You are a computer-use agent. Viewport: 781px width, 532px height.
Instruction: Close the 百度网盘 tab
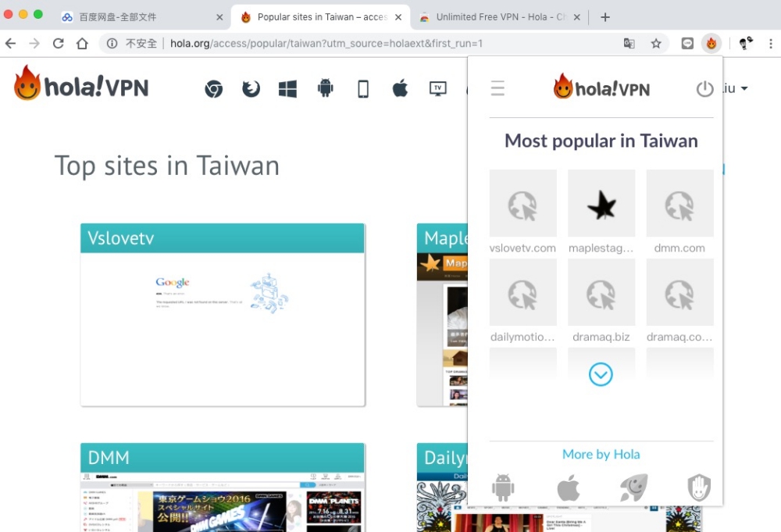tap(219, 17)
